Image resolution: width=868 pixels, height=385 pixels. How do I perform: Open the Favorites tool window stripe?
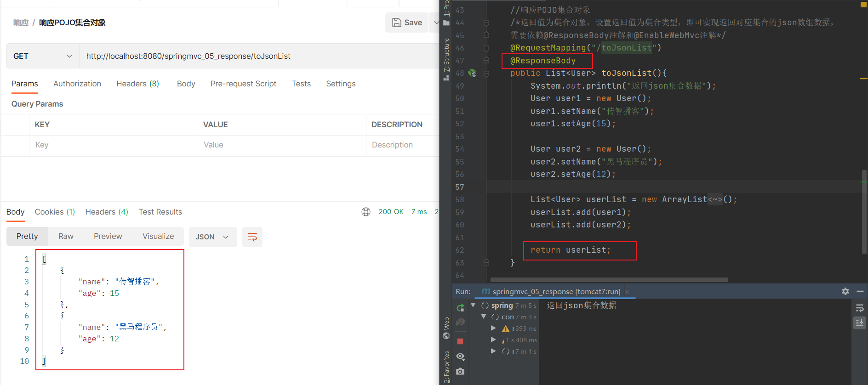[x=446, y=367]
